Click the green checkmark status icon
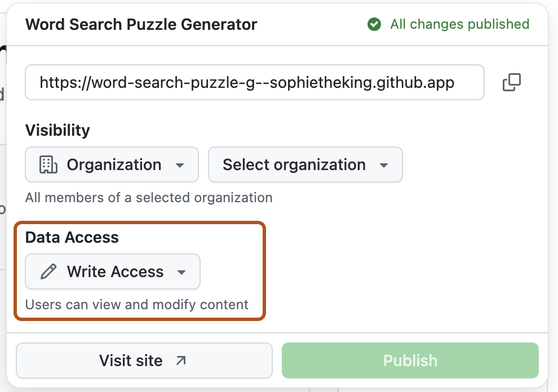This screenshot has width=558, height=392. [x=374, y=24]
